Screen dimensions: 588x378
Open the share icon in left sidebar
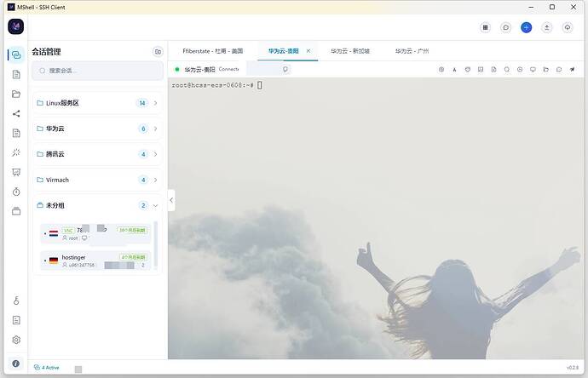tap(16, 113)
